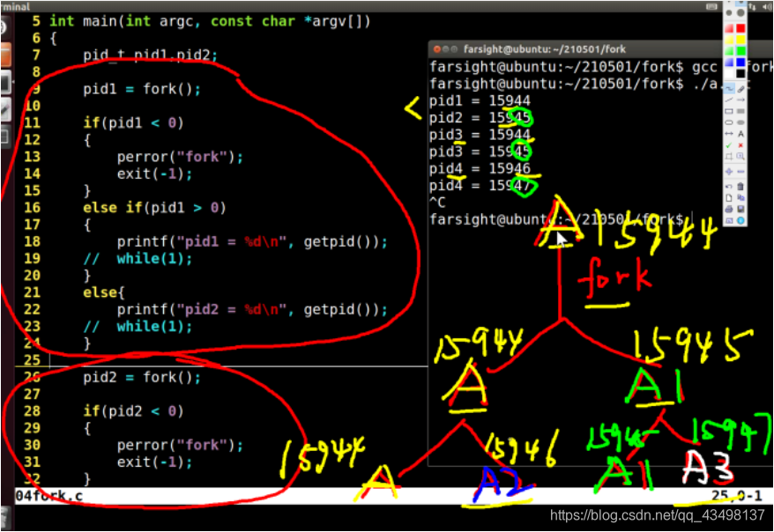This screenshot has height=532, width=774.
Task: Pick the solid red color swatch
Action: click(741, 28)
